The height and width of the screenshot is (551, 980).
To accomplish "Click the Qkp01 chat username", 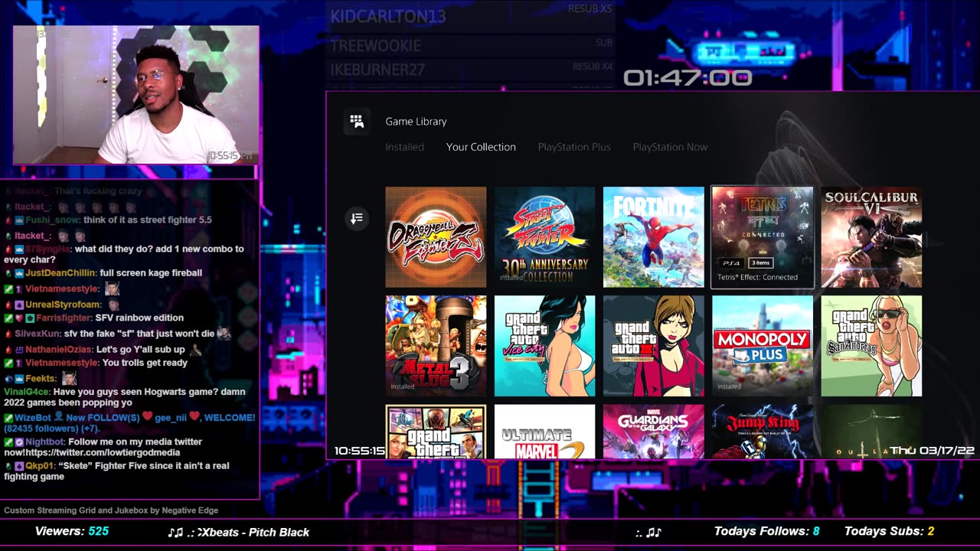I will 38,465.
